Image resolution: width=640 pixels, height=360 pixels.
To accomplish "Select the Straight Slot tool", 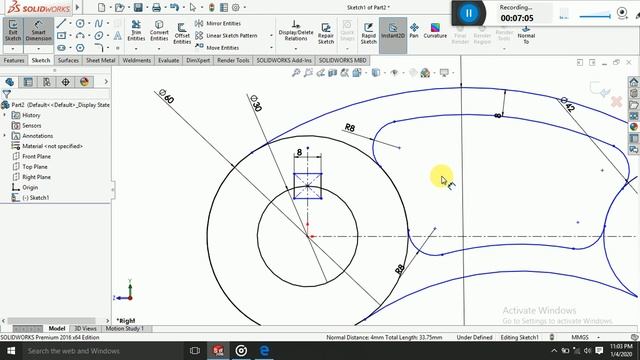I will tap(61, 48).
